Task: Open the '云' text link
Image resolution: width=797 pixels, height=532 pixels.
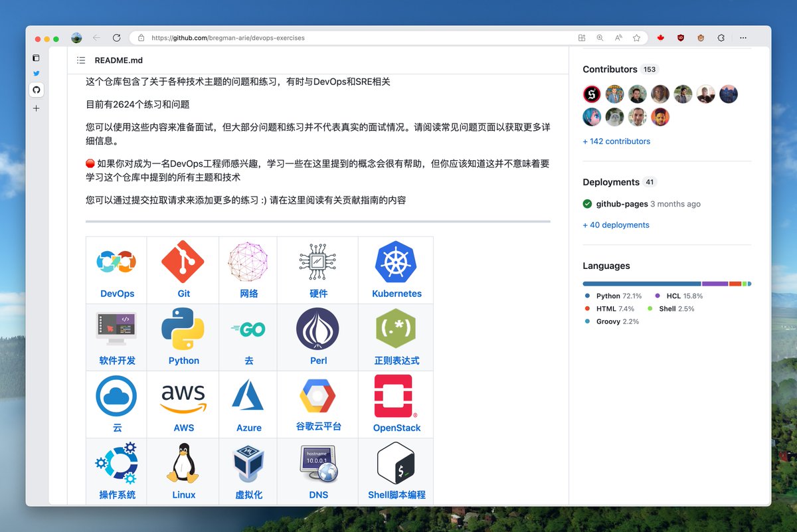Action: click(117, 428)
